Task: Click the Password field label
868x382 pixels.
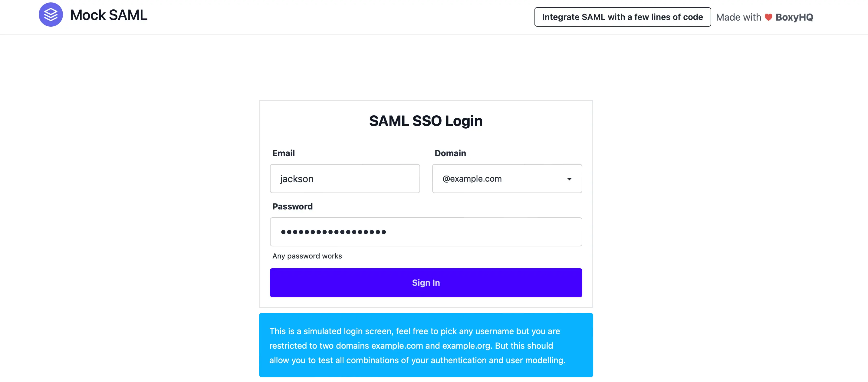Action: point(292,206)
